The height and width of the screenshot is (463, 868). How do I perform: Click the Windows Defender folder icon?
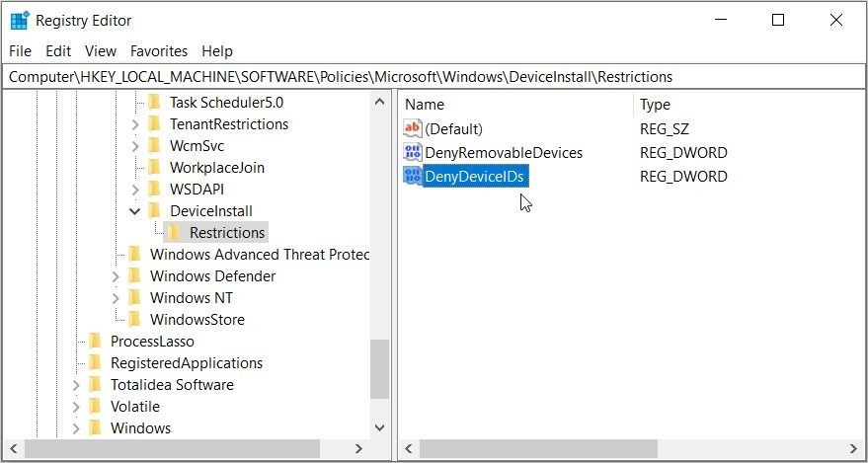tap(134, 275)
